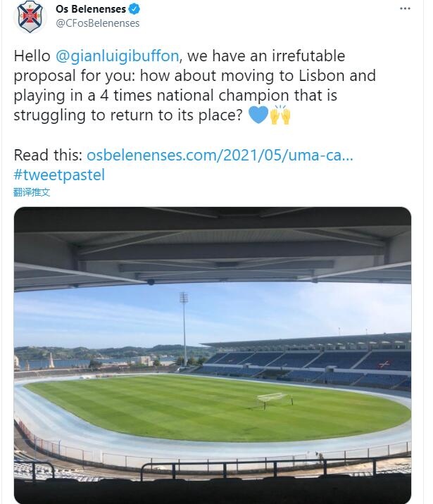
Task: Click the @CFosBelenenses handle
Action: tap(97, 23)
